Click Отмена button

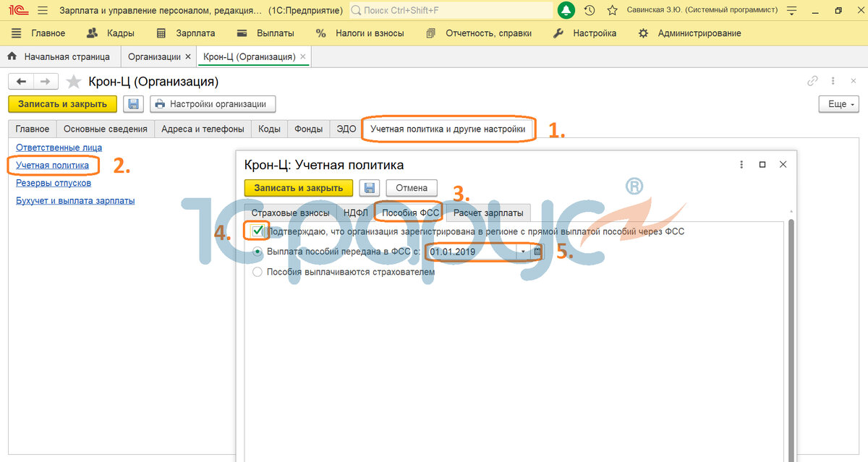412,188
